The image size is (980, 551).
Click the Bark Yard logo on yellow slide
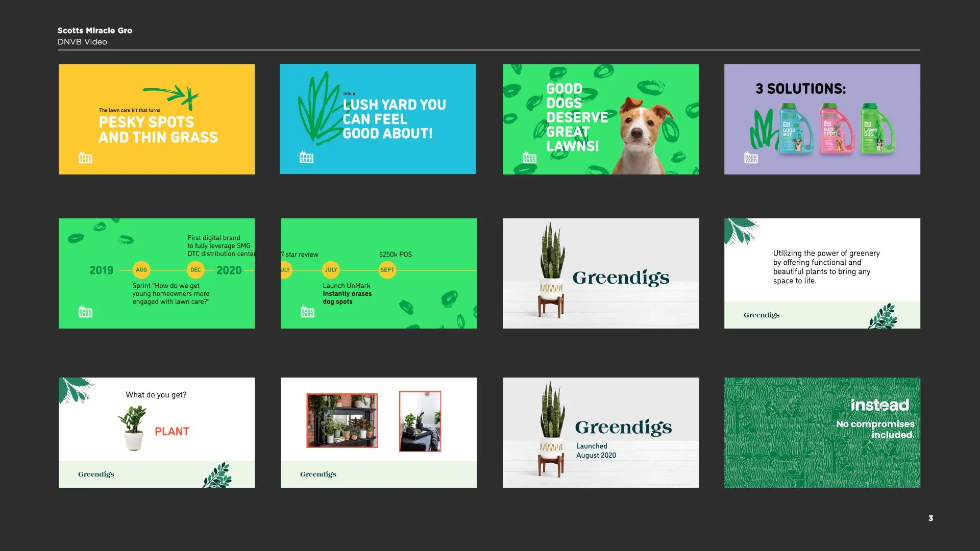(x=85, y=158)
